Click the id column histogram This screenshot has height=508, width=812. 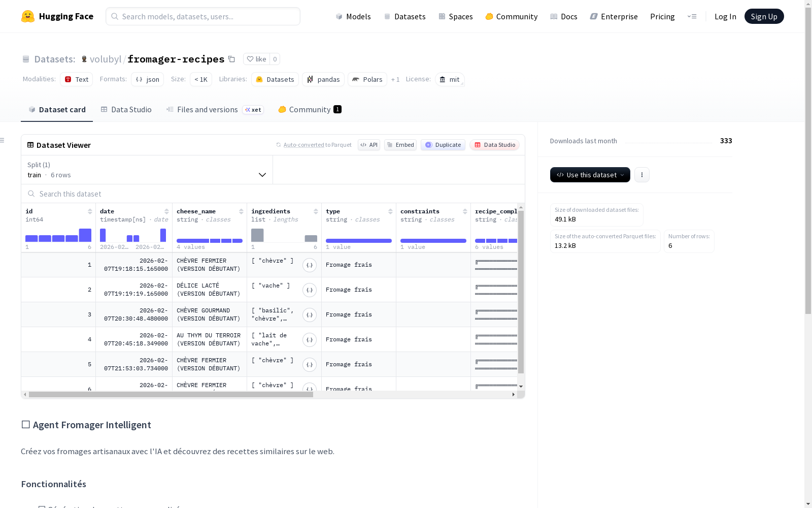pos(58,235)
